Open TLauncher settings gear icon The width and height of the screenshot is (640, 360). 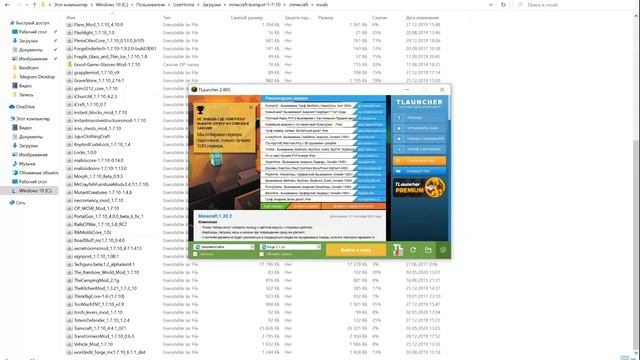point(443,250)
